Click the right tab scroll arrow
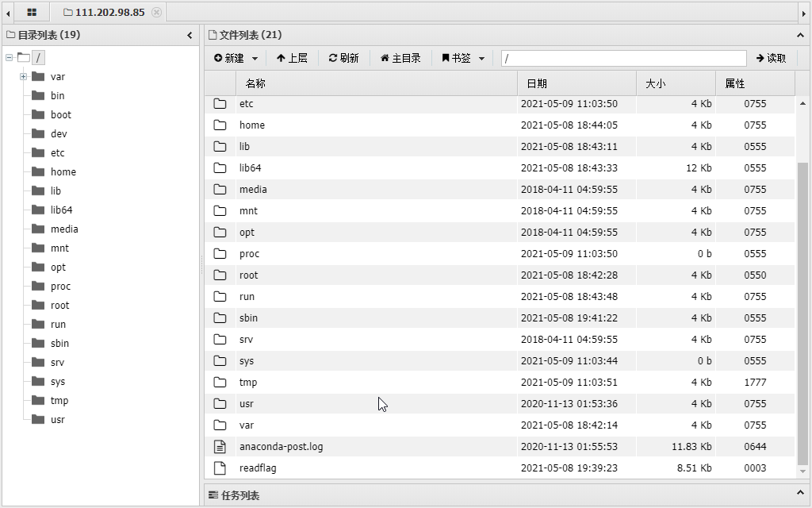Screen dimensions: 812x508 tap(804, 13)
